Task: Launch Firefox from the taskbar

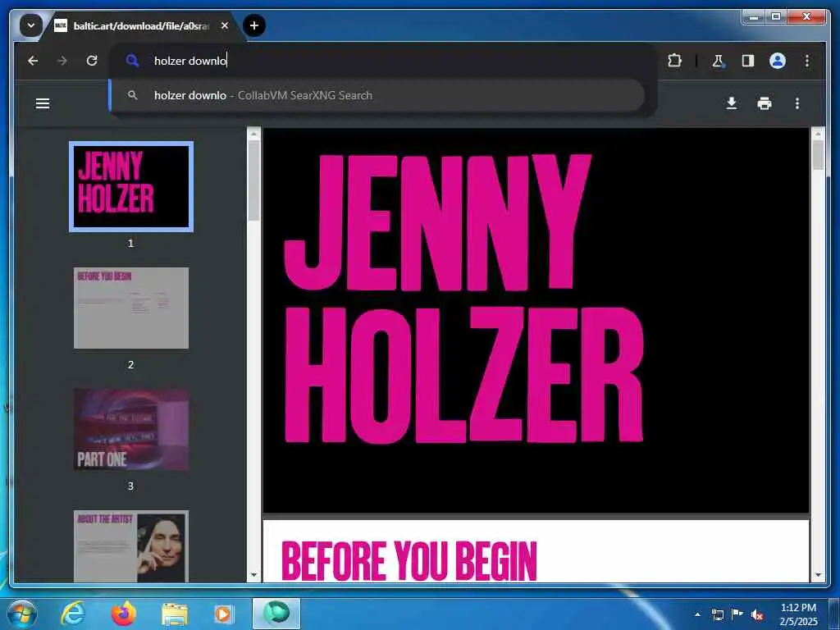Action: click(123, 614)
